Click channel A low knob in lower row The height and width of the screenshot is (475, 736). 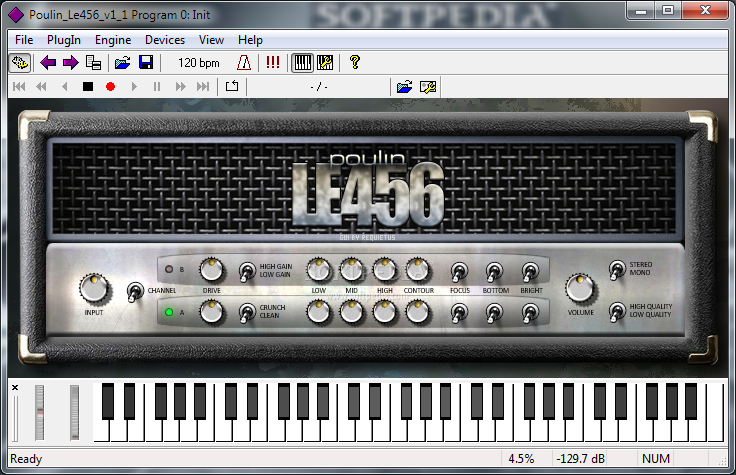pyautogui.click(x=319, y=312)
